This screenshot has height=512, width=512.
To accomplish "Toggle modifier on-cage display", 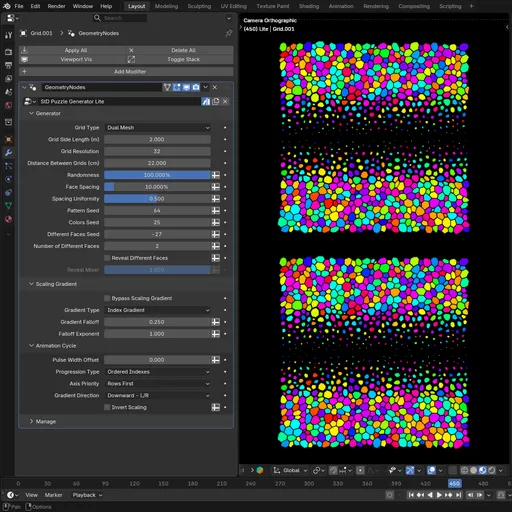I will [x=167, y=87].
